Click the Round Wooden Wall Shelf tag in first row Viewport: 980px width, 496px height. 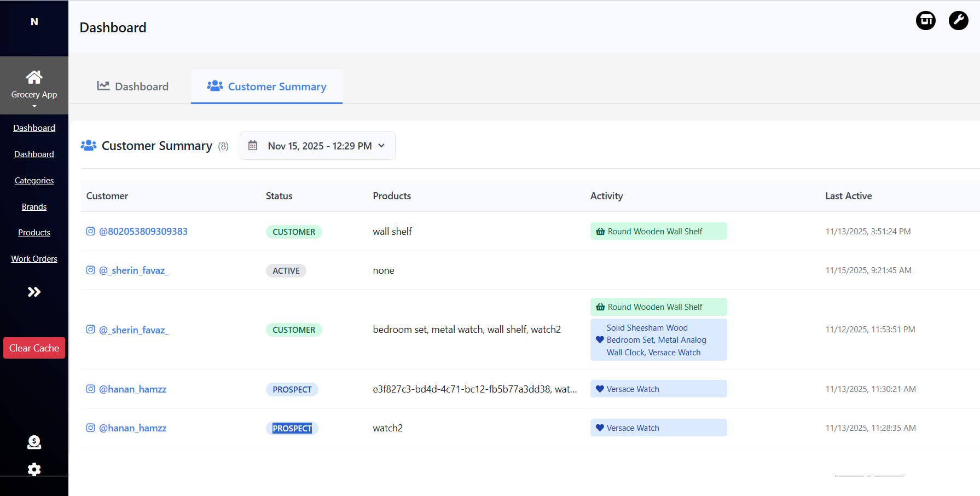[x=658, y=232]
